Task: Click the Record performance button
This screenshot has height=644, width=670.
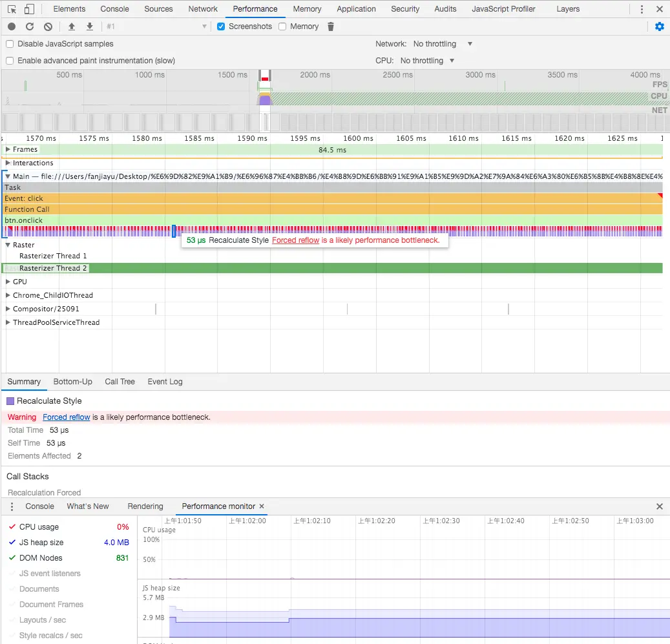Action: tap(12, 26)
